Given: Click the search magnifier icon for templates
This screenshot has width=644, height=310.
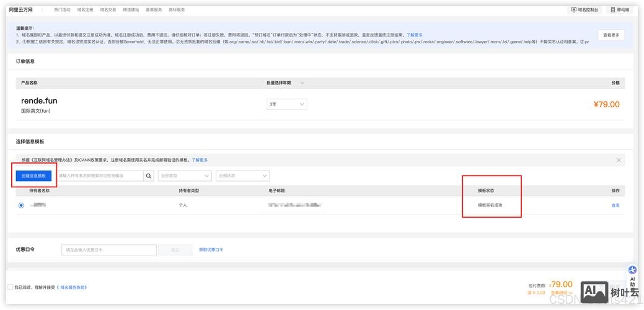Looking at the screenshot, I should pos(149,176).
